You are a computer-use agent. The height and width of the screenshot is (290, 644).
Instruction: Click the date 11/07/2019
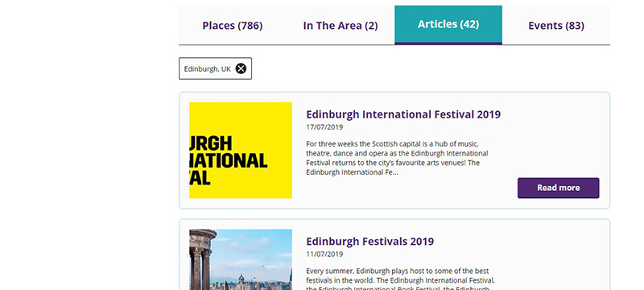(324, 255)
